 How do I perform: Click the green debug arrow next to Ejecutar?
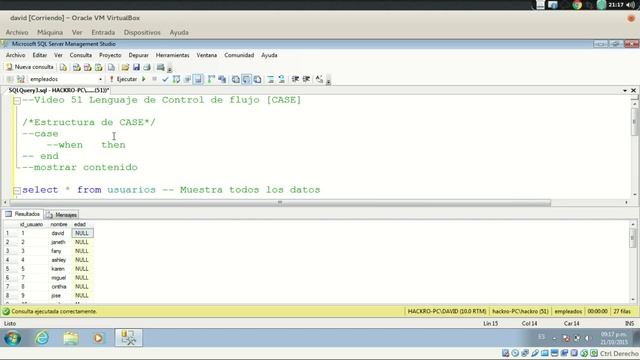(x=144, y=79)
